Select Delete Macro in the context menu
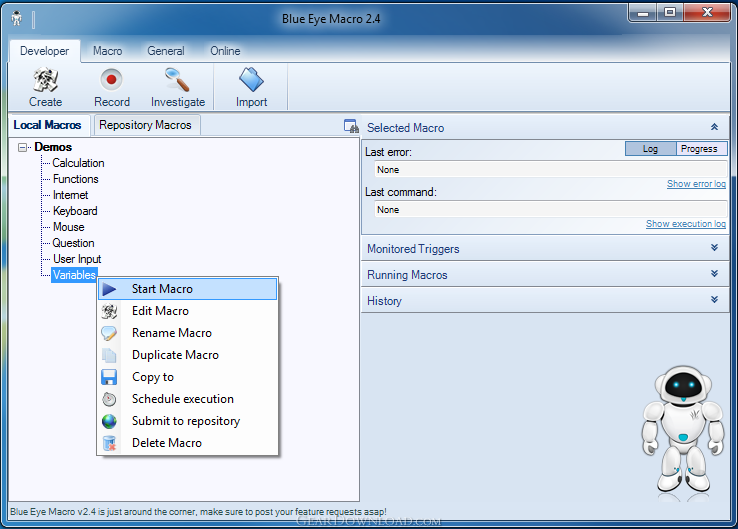Image resolution: width=738 pixels, height=529 pixels. 187,443
